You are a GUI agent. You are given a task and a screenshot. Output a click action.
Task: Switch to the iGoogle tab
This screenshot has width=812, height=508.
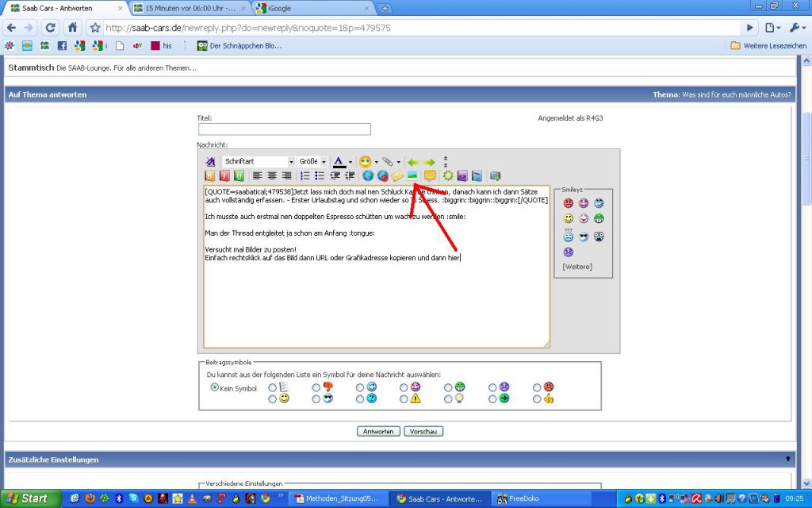[312, 8]
